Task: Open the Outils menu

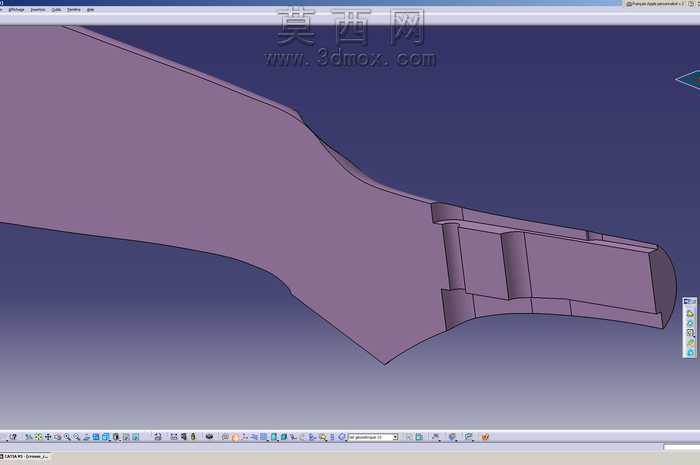Action: [56, 9]
